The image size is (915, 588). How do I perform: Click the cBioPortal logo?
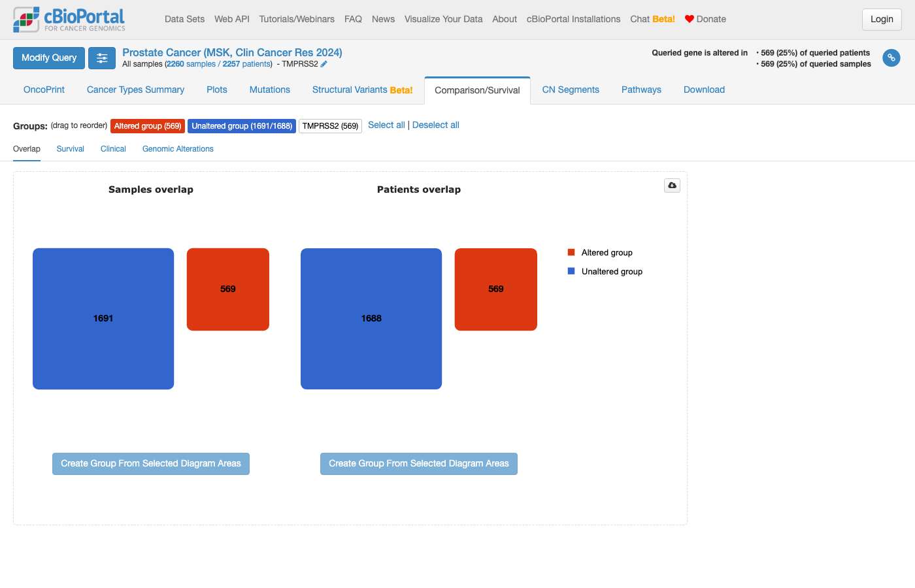[x=69, y=20]
